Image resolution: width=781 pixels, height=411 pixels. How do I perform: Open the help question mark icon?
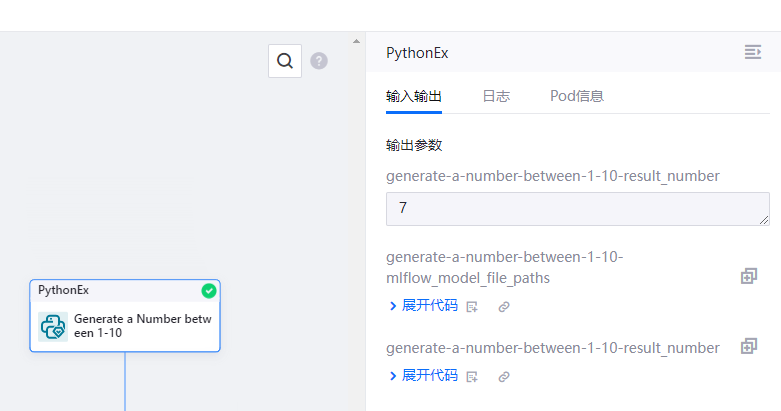(319, 61)
